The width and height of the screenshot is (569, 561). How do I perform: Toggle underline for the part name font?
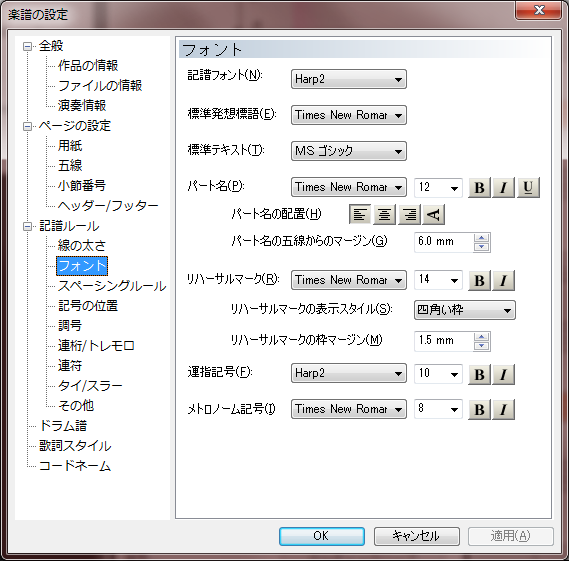[x=528, y=188]
